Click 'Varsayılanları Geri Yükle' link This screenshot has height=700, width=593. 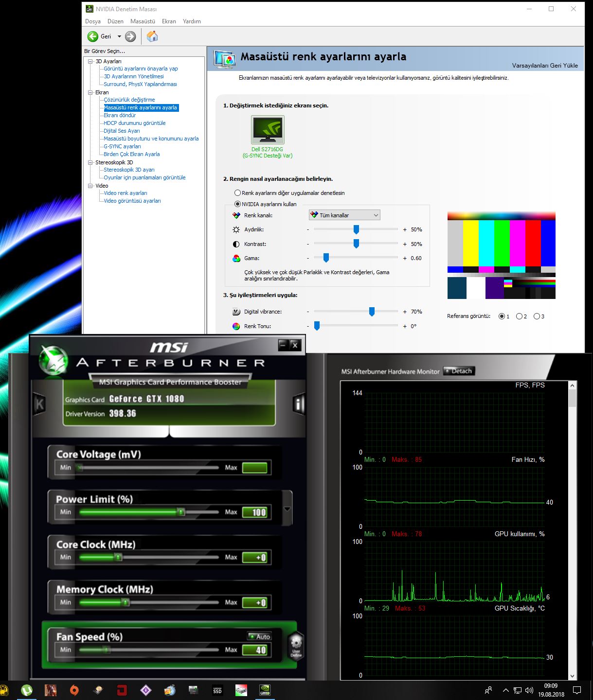point(545,66)
